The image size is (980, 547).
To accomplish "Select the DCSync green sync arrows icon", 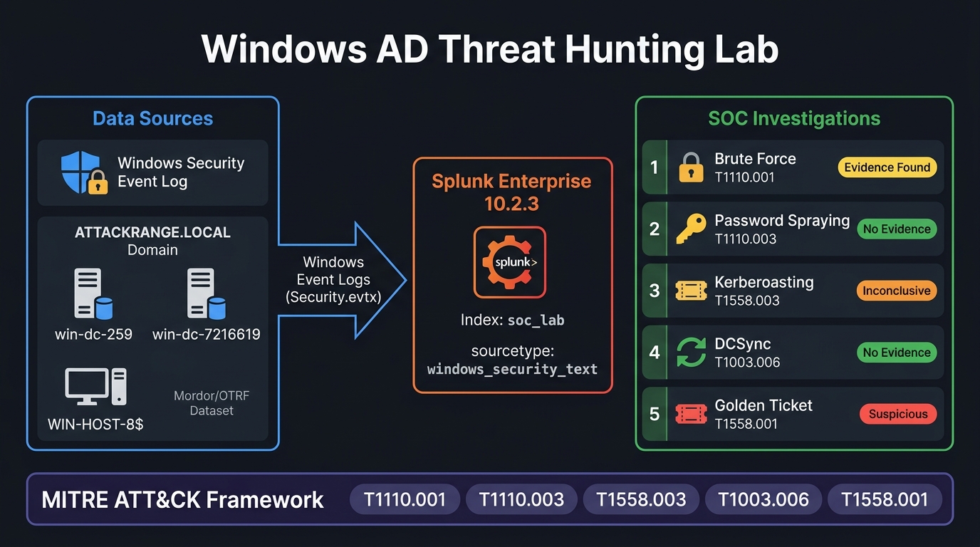I will (x=691, y=353).
